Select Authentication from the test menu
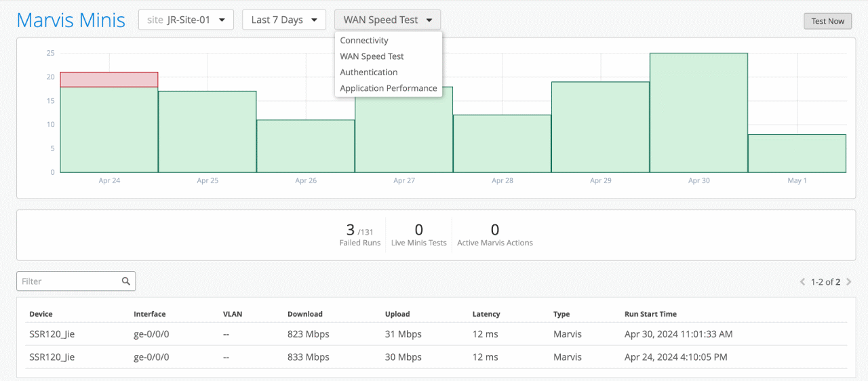The width and height of the screenshot is (868, 381). coord(369,72)
